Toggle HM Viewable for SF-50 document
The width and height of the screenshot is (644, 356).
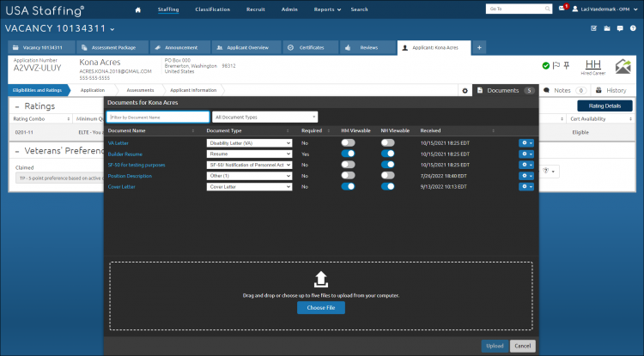click(348, 165)
